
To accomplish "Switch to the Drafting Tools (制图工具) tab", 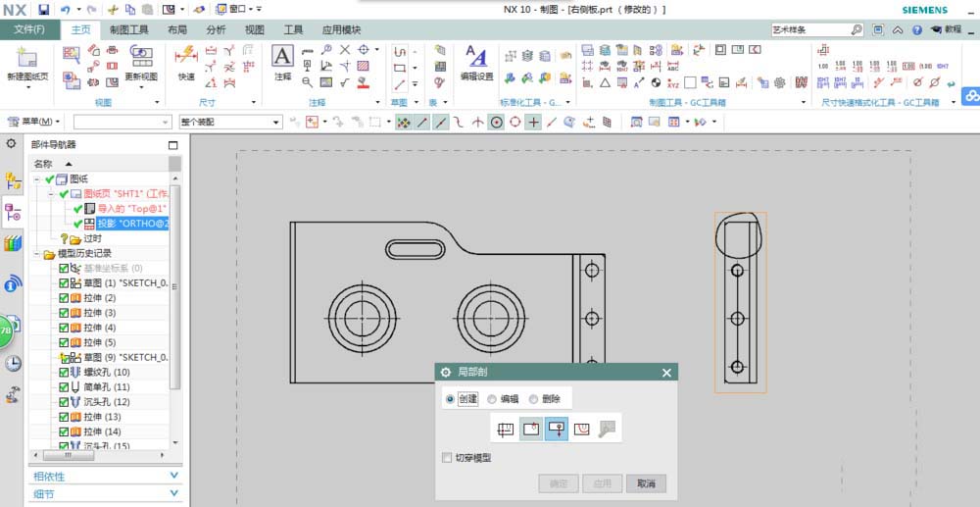I will pyautogui.click(x=129, y=30).
